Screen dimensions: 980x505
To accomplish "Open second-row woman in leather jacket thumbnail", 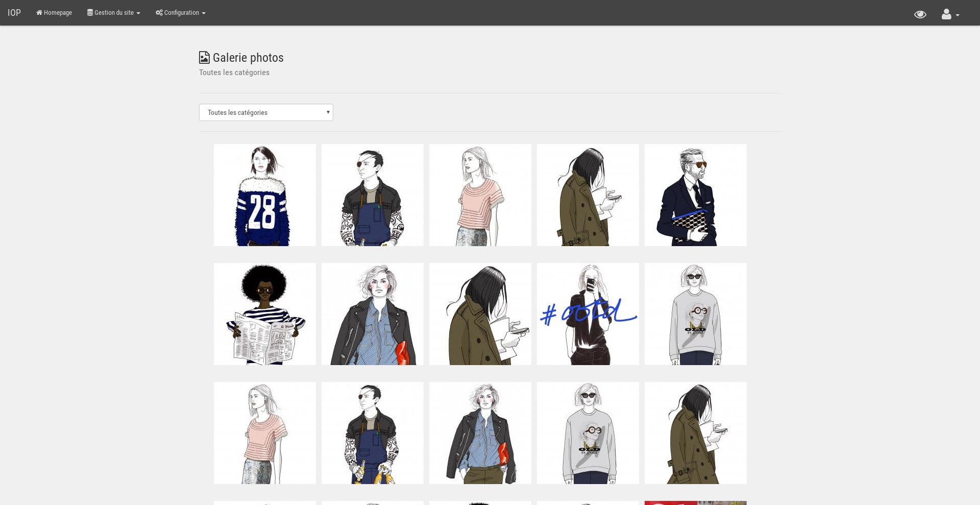I will (x=373, y=314).
